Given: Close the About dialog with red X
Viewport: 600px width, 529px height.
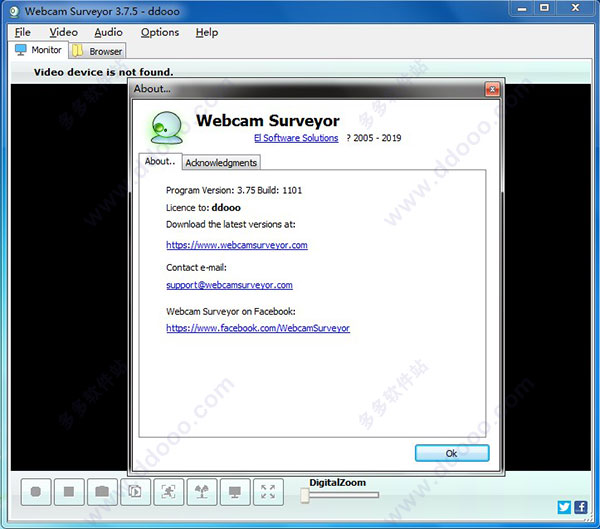Looking at the screenshot, I should click(x=492, y=89).
